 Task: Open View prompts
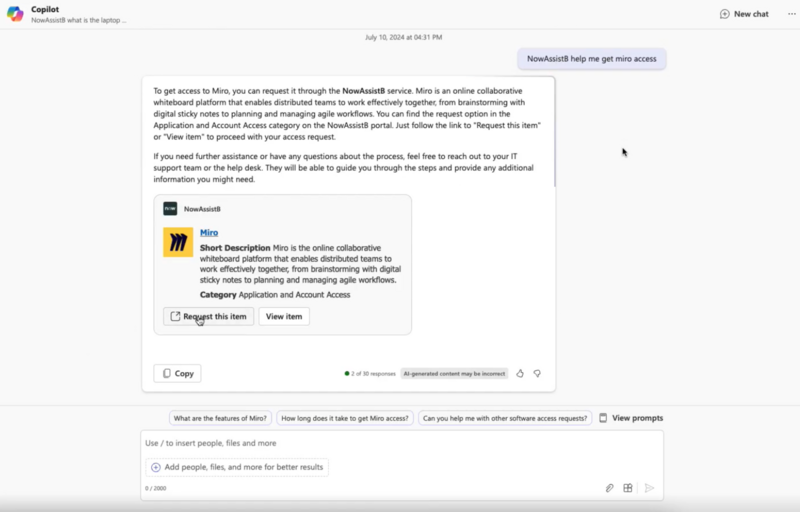tap(631, 418)
